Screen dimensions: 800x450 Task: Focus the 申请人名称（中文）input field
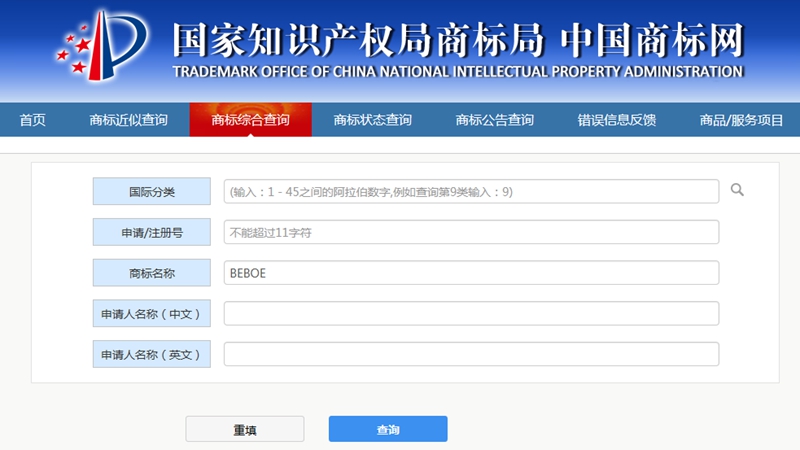pos(471,313)
